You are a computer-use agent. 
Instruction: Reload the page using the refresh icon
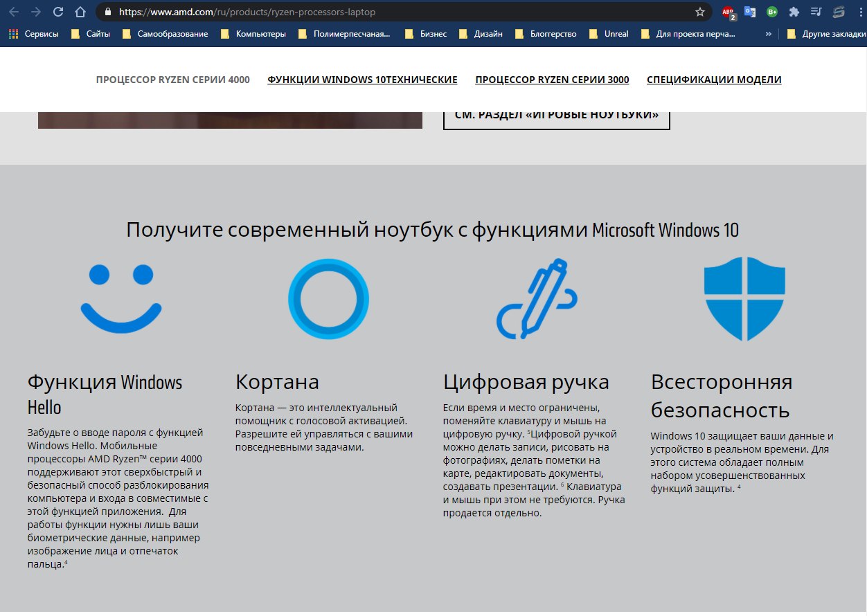(x=58, y=12)
